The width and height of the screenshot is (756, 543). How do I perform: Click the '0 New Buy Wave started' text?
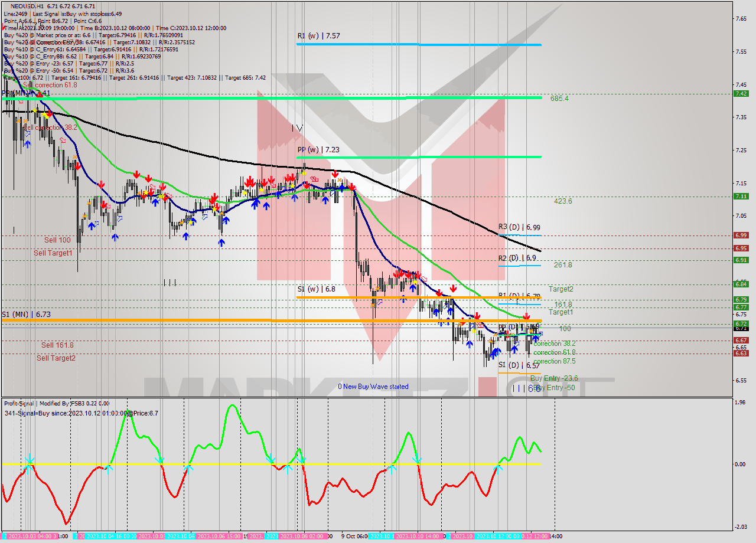(x=373, y=387)
